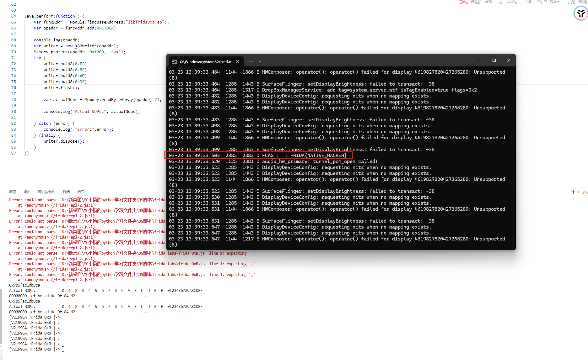This screenshot has height=364, width=588.
Task: Select the 终端 panel tab
Action: [66, 192]
